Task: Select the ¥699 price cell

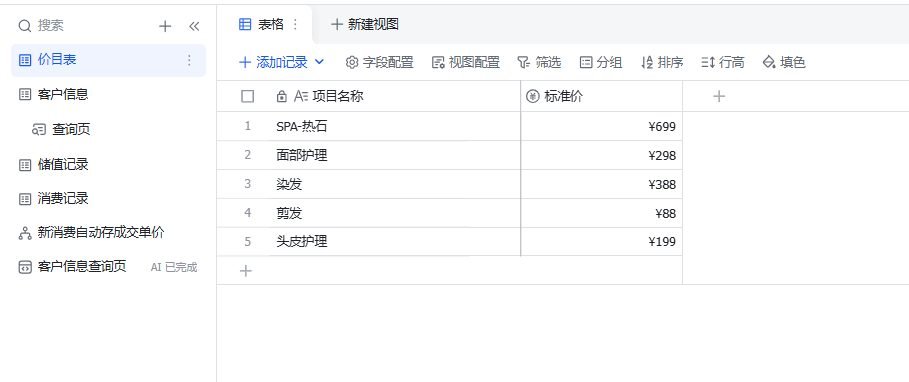Action: (602, 126)
